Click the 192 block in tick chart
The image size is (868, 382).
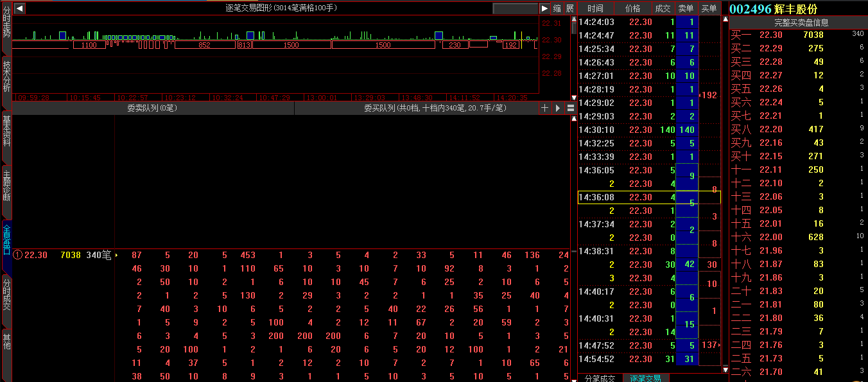click(x=511, y=45)
